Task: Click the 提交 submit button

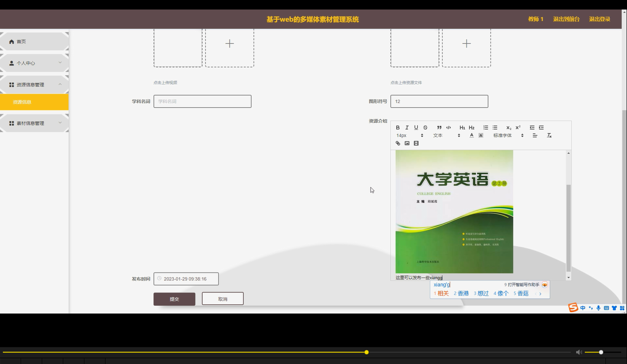Action: tap(174, 298)
